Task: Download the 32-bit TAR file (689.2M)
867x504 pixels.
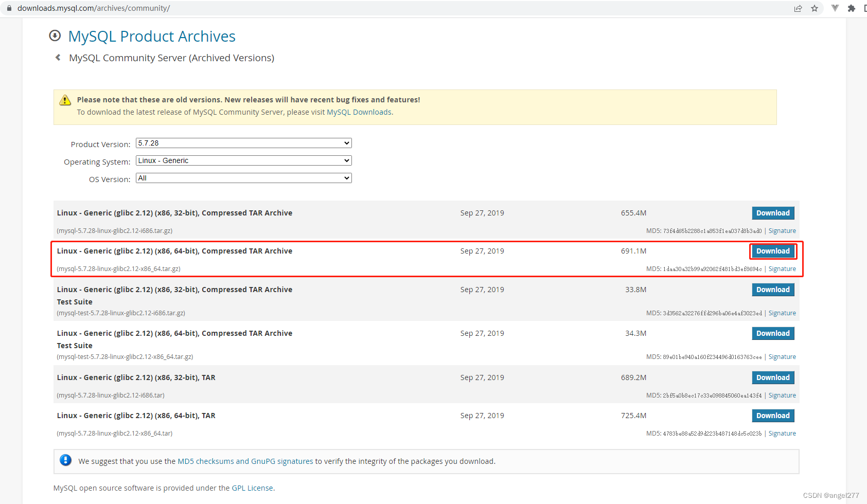Action: [773, 377]
